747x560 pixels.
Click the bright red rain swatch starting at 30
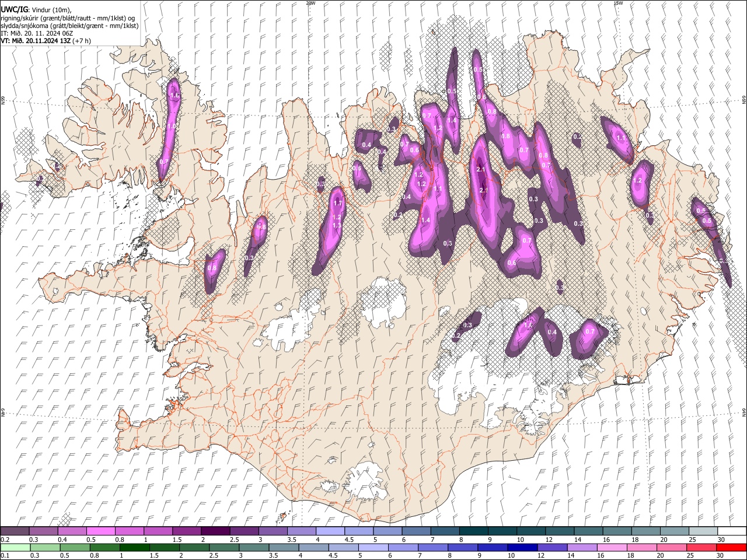pos(731,548)
